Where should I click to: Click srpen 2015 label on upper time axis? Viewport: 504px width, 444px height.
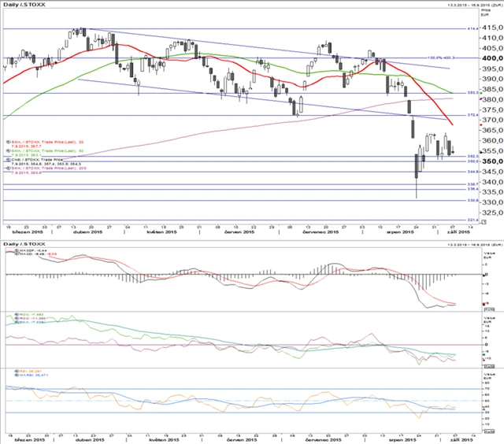(x=400, y=232)
